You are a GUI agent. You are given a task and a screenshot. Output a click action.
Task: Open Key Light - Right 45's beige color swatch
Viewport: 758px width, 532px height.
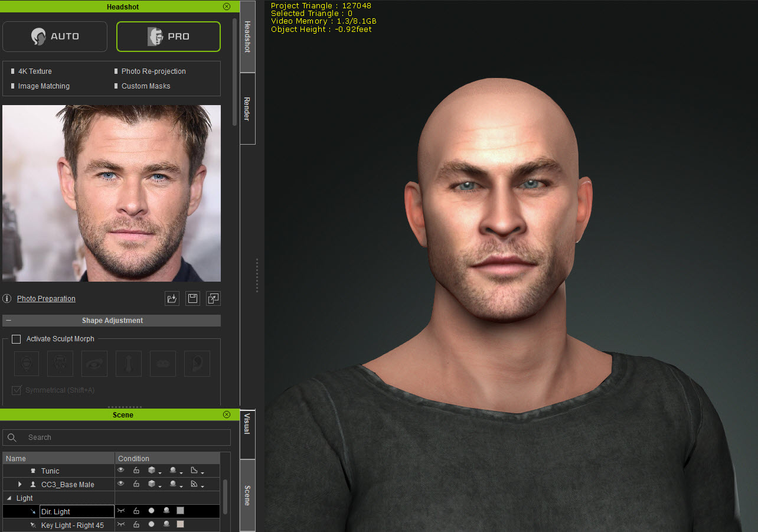(x=181, y=524)
